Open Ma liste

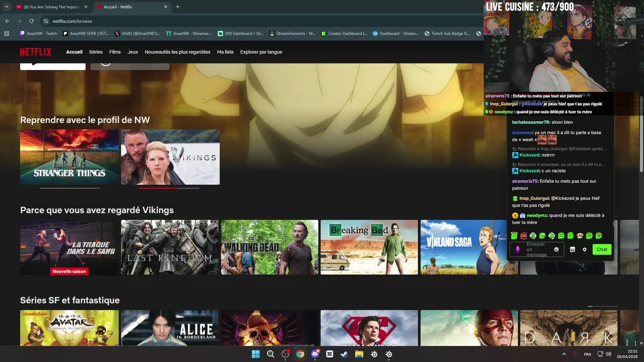pyautogui.click(x=225, y=52)
